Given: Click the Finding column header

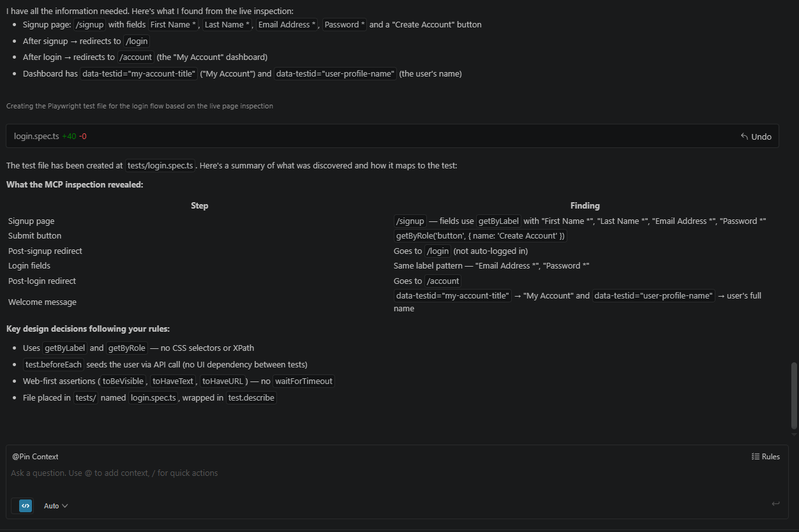Looking at the screenshot, I should [x=585, y=205].
